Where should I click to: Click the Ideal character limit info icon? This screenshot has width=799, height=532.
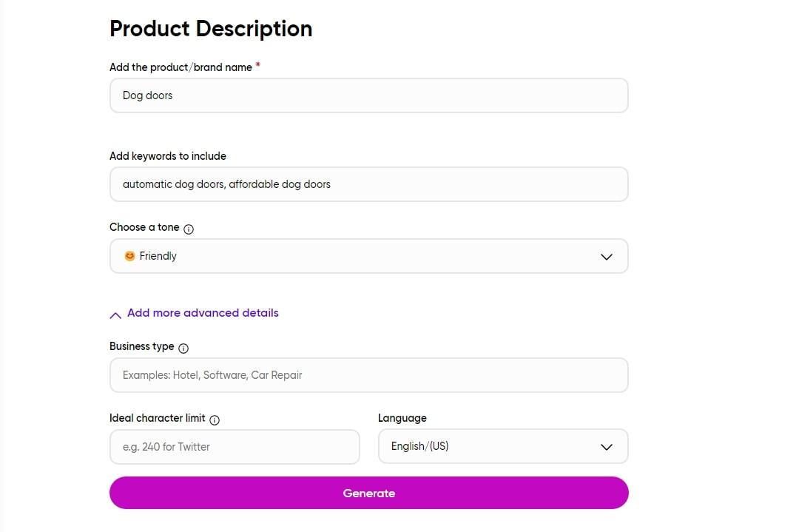[215, 420]
